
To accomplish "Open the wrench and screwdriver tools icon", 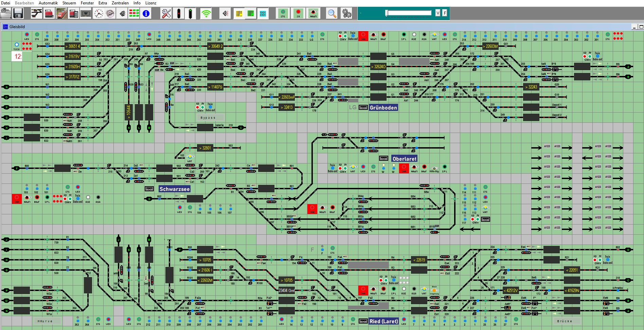I will 166,14.
